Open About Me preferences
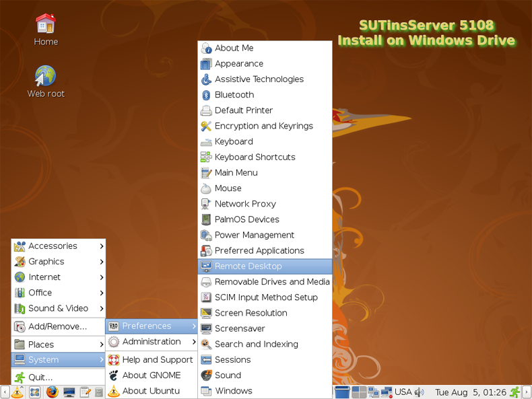This screenshot has width=532, height=399. (x=265, y=48)
